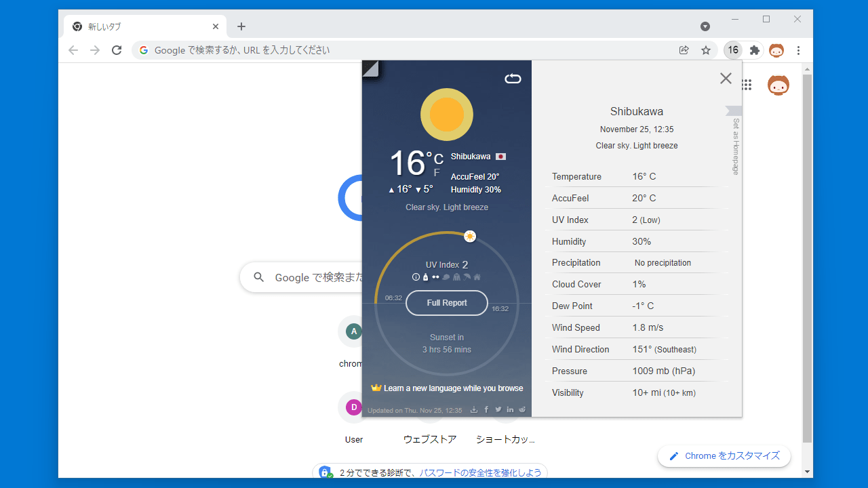Click the sun marker on the daylight arc
Image resolution: width=868 pixels, height=488 pixels.
click(x=470, y=236)
